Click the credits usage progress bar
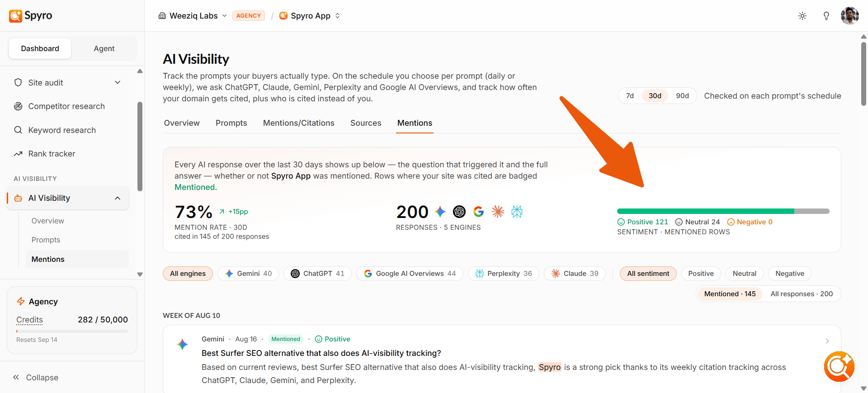868x393 pixels. tap(72, 331)
